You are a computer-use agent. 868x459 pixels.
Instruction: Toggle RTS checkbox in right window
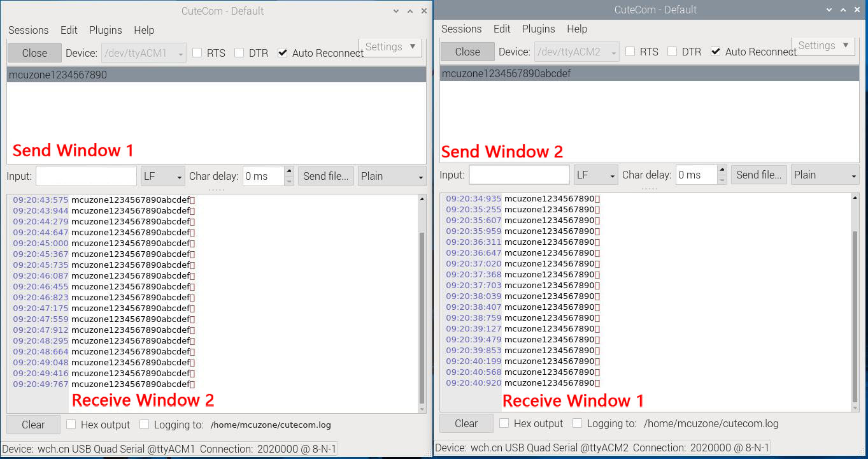tap(630, 52)
